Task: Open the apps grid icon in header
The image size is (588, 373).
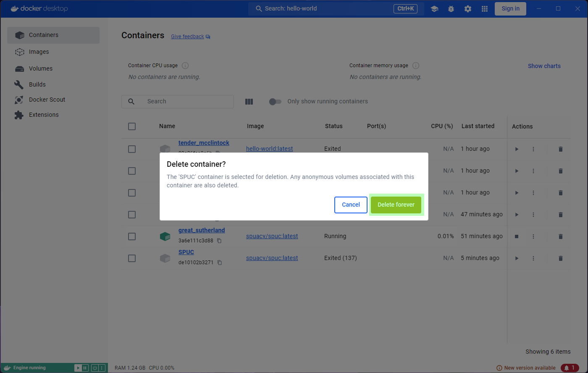Action: coord(485,9)
